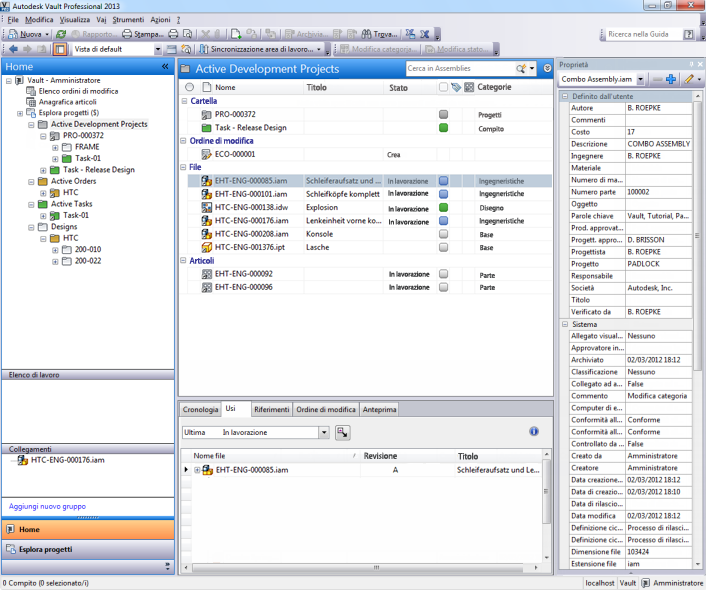This screenshot has width=706, height=590.
Task: Click the blue info icon in Usi tab
Action: point(534,431)
